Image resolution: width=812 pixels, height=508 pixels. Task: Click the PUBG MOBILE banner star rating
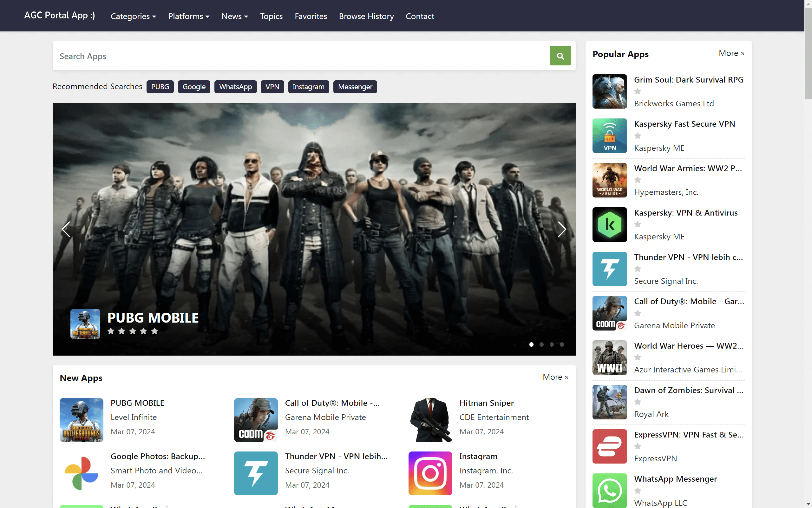coord(133,331)
